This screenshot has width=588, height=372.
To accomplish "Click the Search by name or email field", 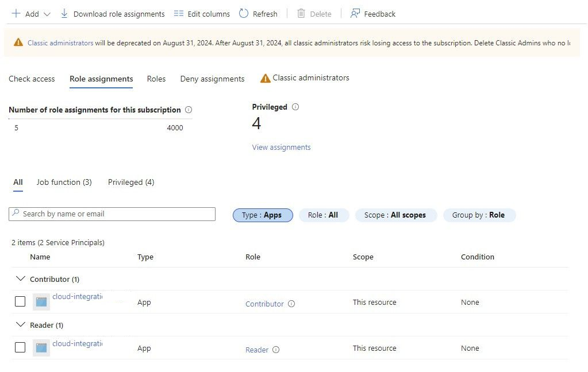I will pos(112,214).
